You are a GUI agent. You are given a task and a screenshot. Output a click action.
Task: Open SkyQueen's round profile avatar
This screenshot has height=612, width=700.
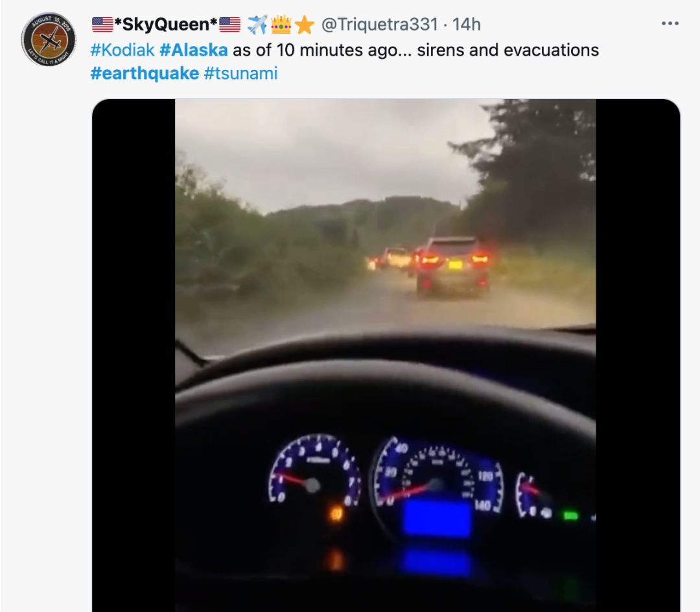[49, 40]
